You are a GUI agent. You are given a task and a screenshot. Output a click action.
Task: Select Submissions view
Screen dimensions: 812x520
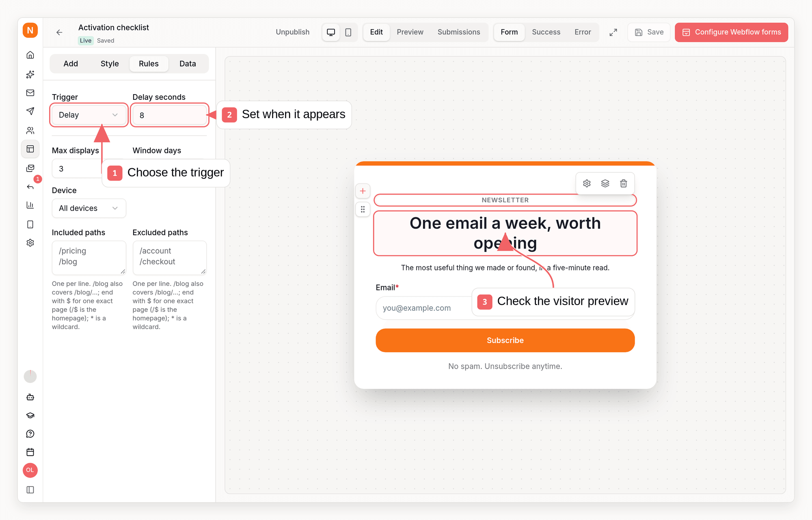coord(459,32)
